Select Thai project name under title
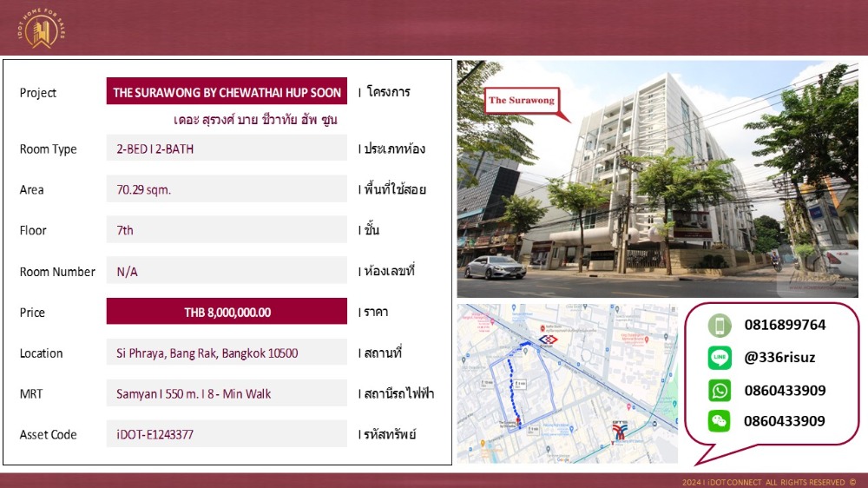This screenshot has height=488, width=868. (255, 120)
